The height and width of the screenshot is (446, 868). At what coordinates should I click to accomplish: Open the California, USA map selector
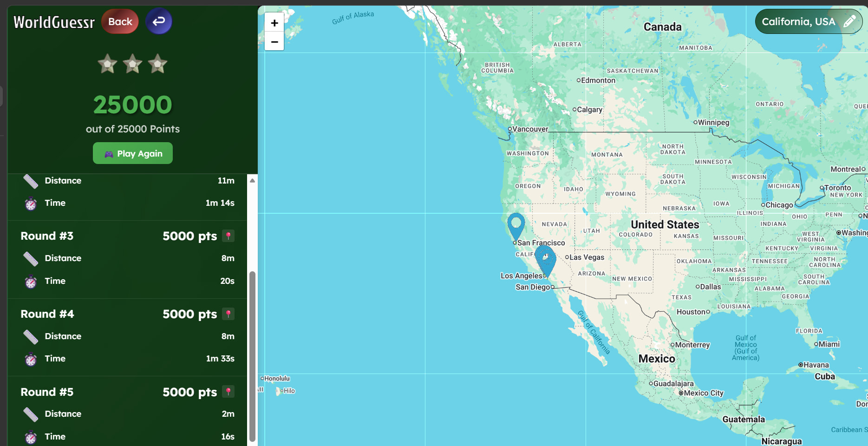798,22
